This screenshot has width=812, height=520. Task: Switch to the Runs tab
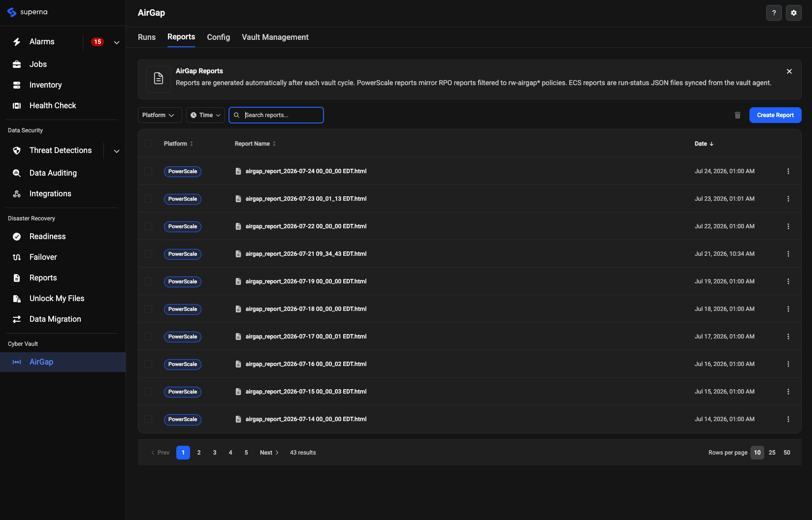point(147,37)
